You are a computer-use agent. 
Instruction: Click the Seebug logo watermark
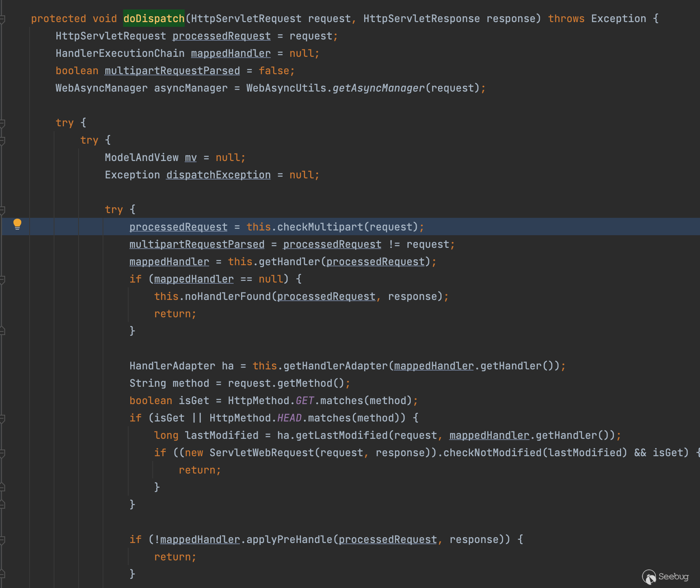tap(665, 577)
